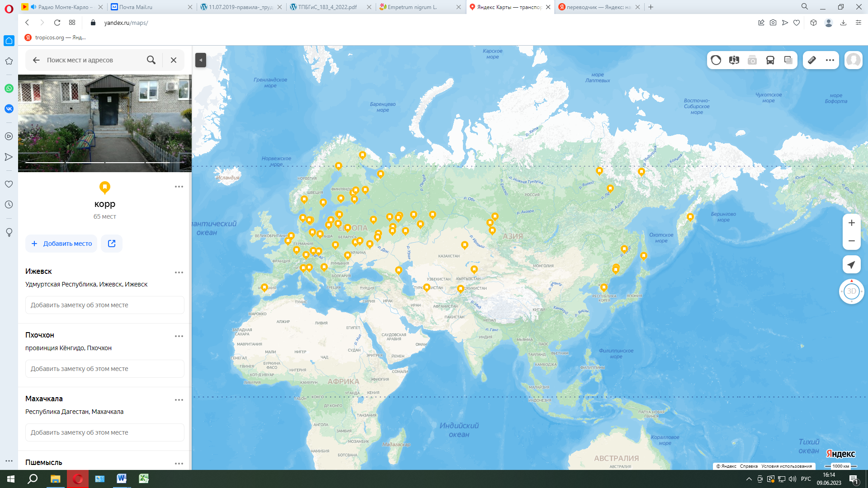Toggle public transport bus layer

770,60
